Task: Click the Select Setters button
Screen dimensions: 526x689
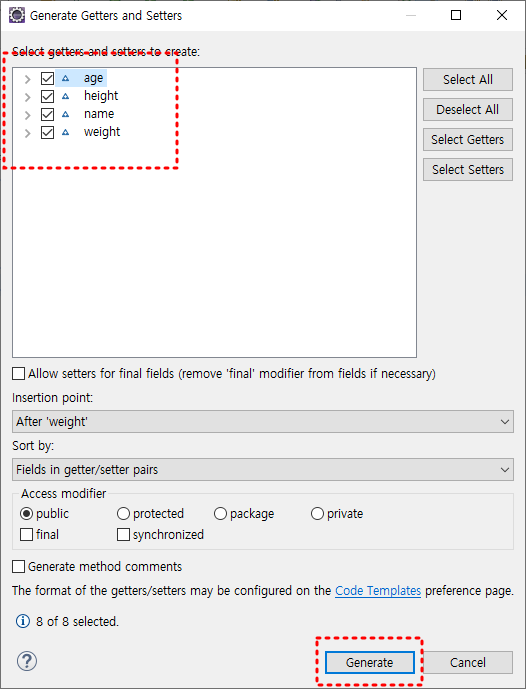Action: [x=468, y=169]
